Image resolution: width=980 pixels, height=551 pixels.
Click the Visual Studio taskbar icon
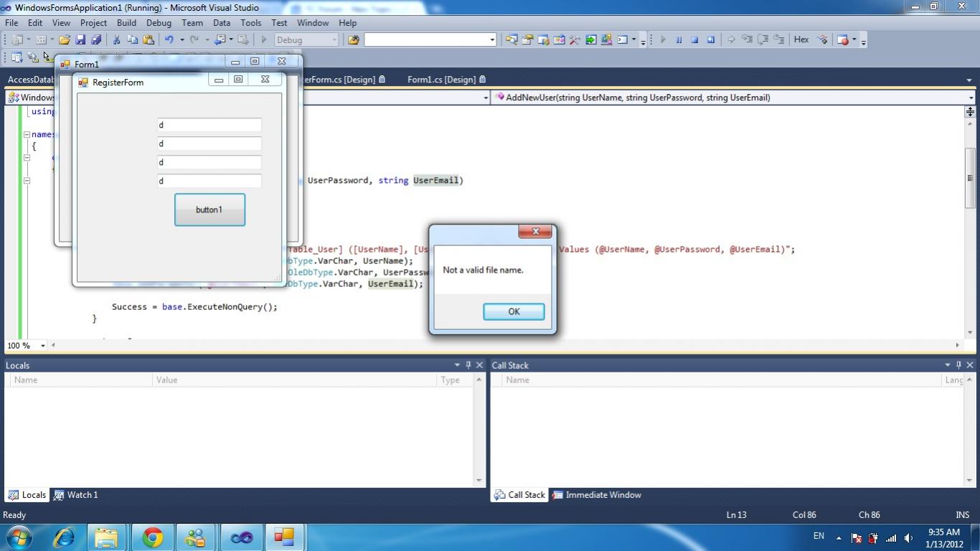(x=241, y=537)
